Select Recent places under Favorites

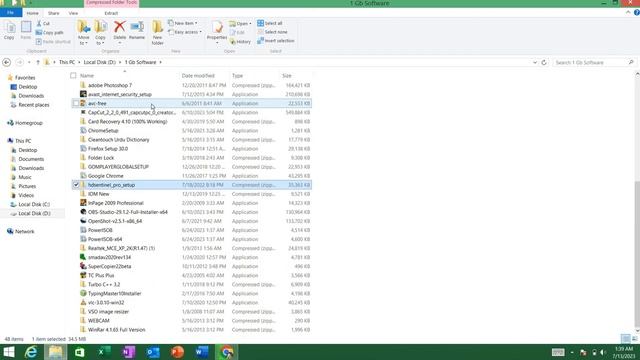[33, 105]
